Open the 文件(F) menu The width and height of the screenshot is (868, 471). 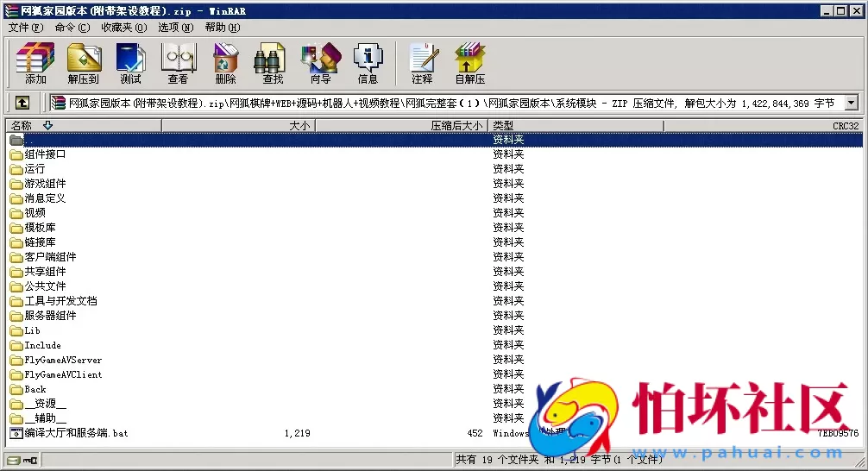pos(26,27)
